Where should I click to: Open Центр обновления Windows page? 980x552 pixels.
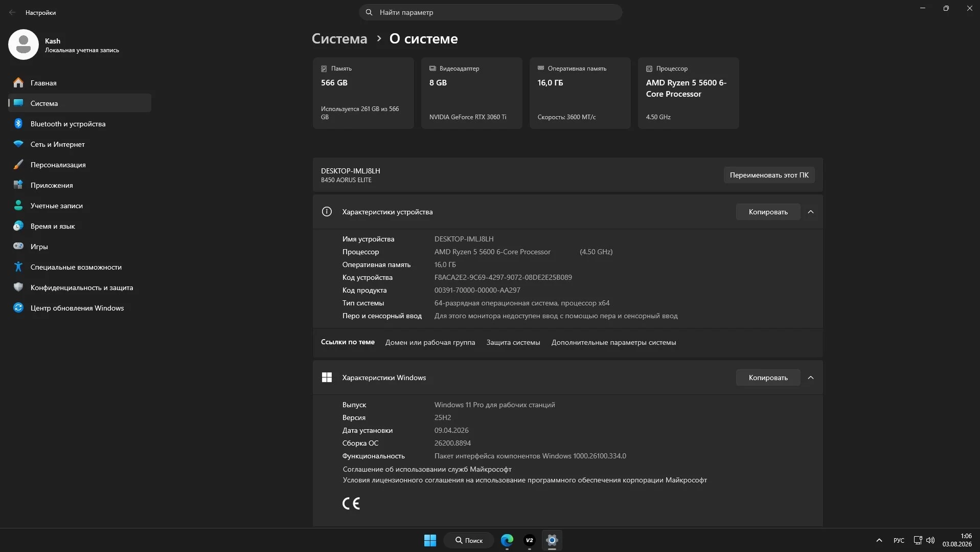(x=80, y=307)
